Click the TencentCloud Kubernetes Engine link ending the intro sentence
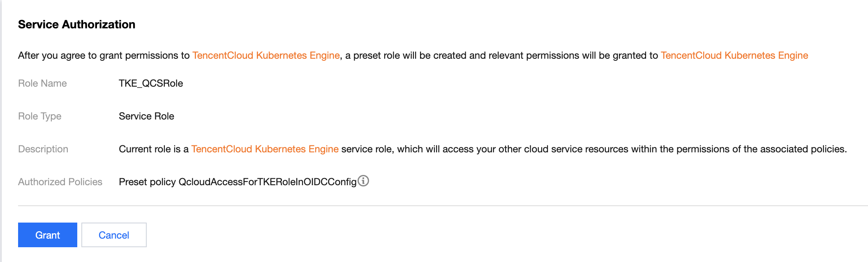The height and width of the screenshot is (262, 868). pos(734,55)
